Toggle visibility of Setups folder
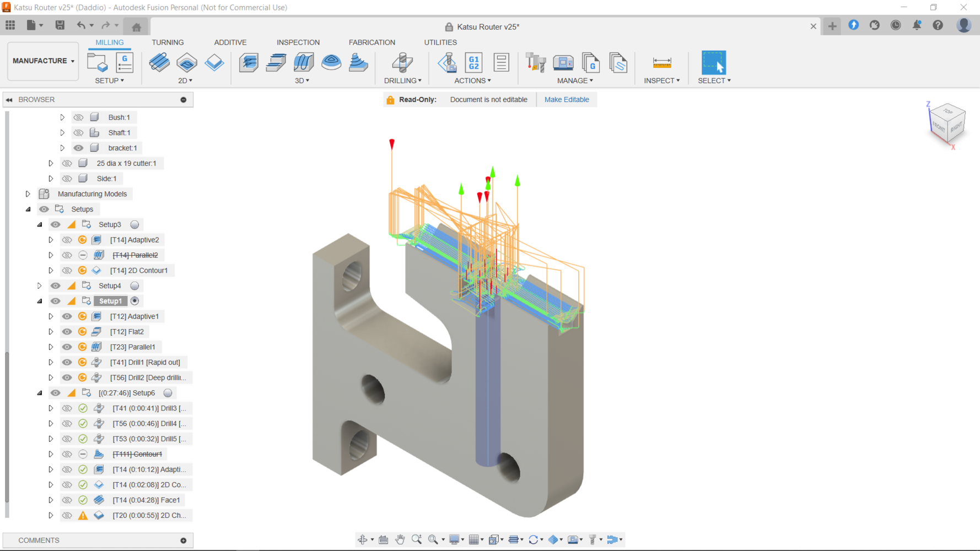980x551 pixels. tap(44, 209)
